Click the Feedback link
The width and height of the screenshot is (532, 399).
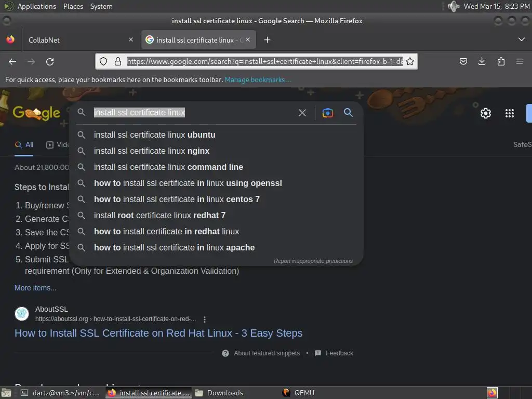[339, 353]
